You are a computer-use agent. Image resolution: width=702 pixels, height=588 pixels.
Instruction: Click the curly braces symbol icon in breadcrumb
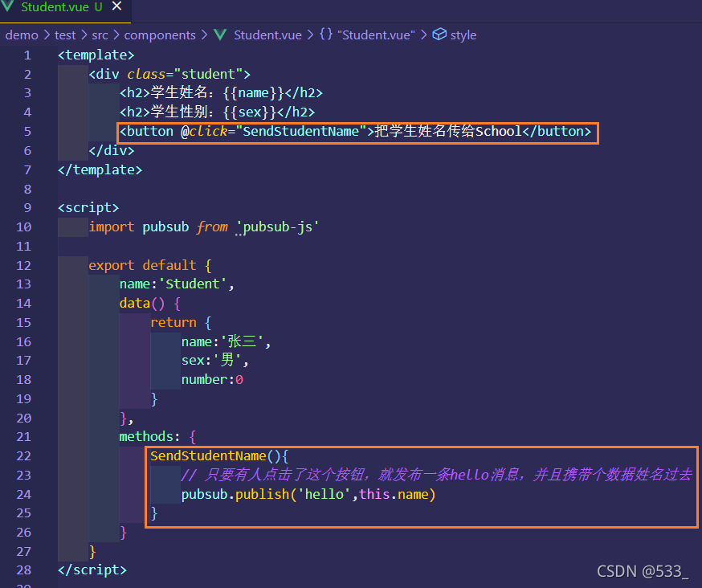coord(326,34)
